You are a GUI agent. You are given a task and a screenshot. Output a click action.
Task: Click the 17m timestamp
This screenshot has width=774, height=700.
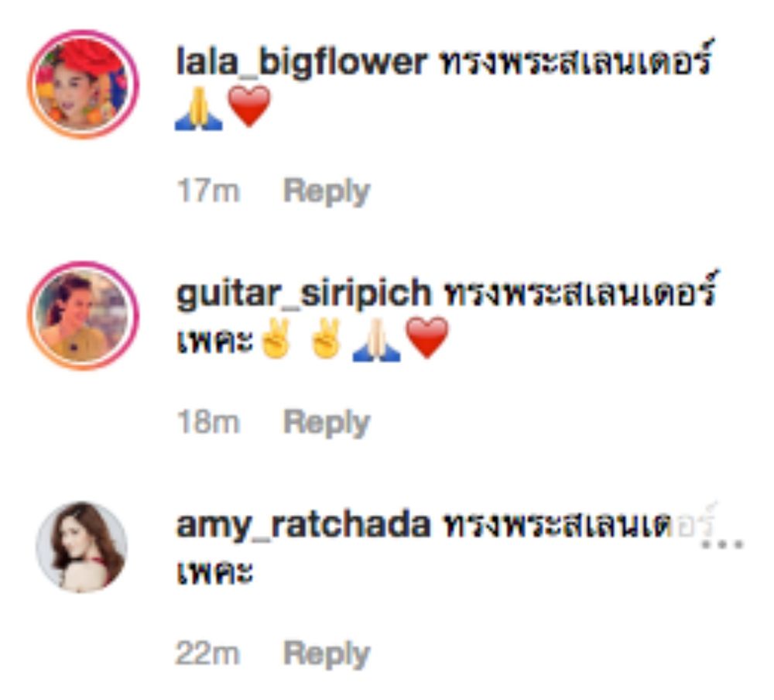208,190
